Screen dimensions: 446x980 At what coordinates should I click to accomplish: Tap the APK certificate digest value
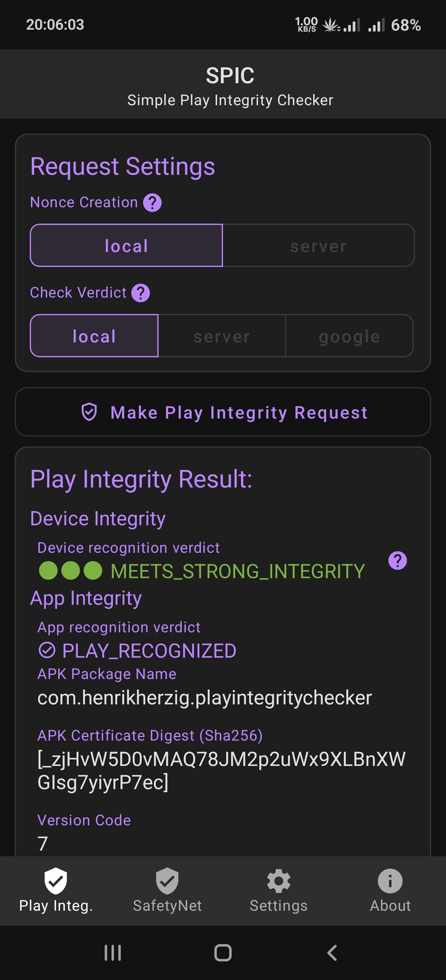click(222, 771)
